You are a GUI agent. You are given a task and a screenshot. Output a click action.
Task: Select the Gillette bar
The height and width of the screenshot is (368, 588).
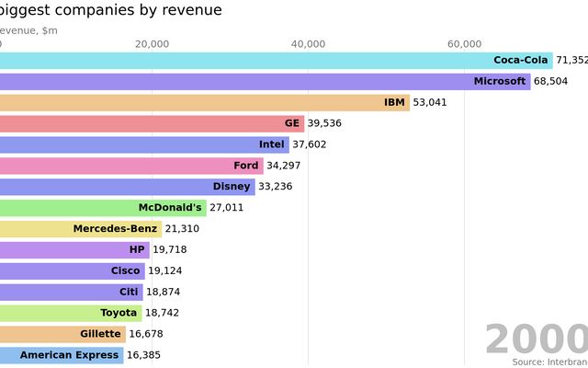point(62,334)
